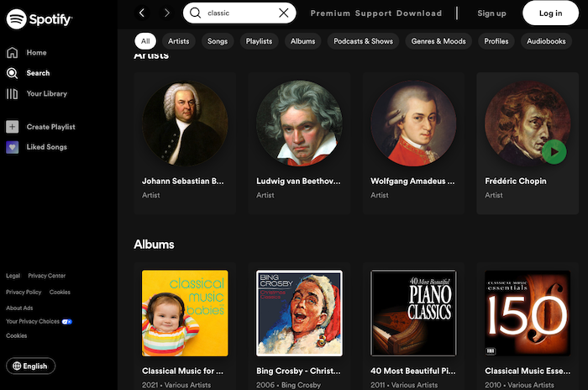Click magnifier icon in search box
The image size is (588, 390).
tap(195, 13)
